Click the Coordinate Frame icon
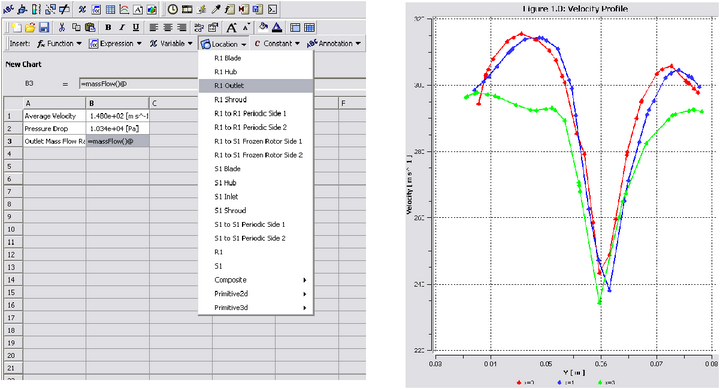This screenshot has height=389, width=720. (22, 9)
